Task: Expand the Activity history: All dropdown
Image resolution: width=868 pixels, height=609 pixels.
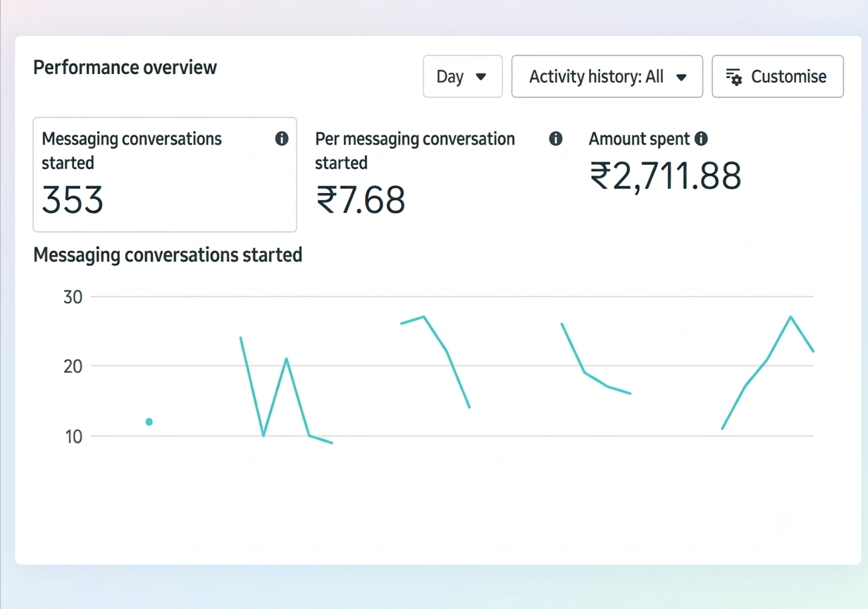Action: pos(607,76)
